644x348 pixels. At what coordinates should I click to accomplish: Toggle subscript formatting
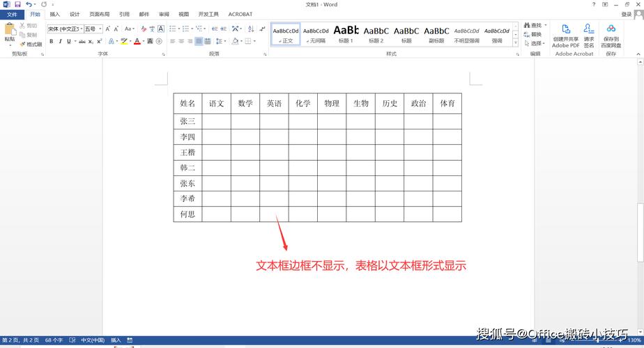tap(91, 41)
